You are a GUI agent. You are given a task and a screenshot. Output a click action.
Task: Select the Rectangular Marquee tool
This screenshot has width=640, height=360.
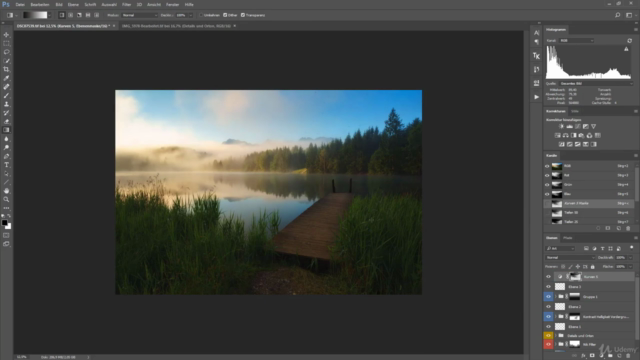click(x=6, y=43)
